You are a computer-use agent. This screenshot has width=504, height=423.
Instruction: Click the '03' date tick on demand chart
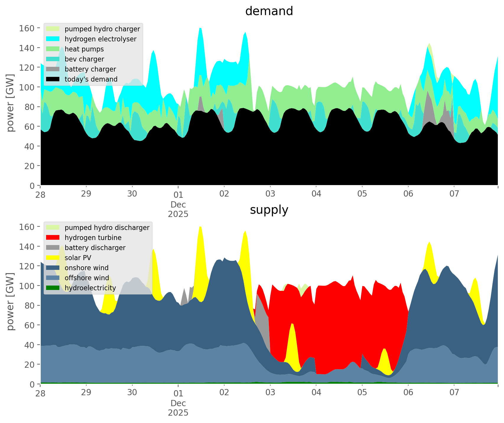[x=270, y=194]
